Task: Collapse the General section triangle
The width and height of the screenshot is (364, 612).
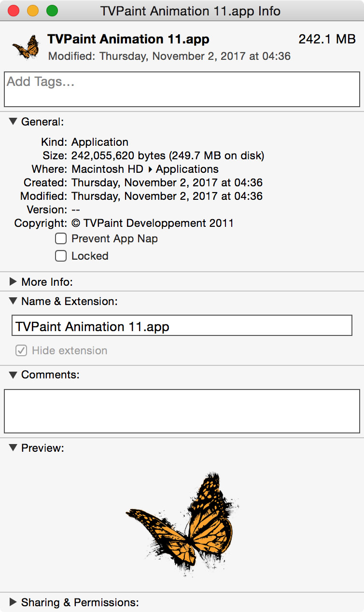Action: (x=13, y=122)
